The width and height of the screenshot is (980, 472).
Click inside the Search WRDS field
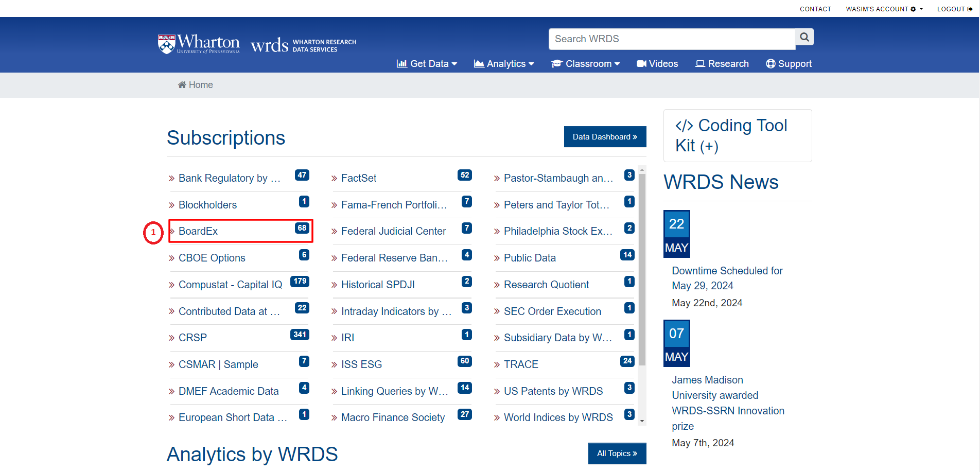(672, 39)
